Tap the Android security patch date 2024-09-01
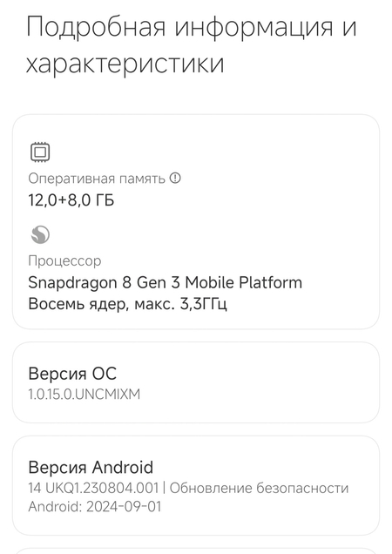 [x=124, y=507]
